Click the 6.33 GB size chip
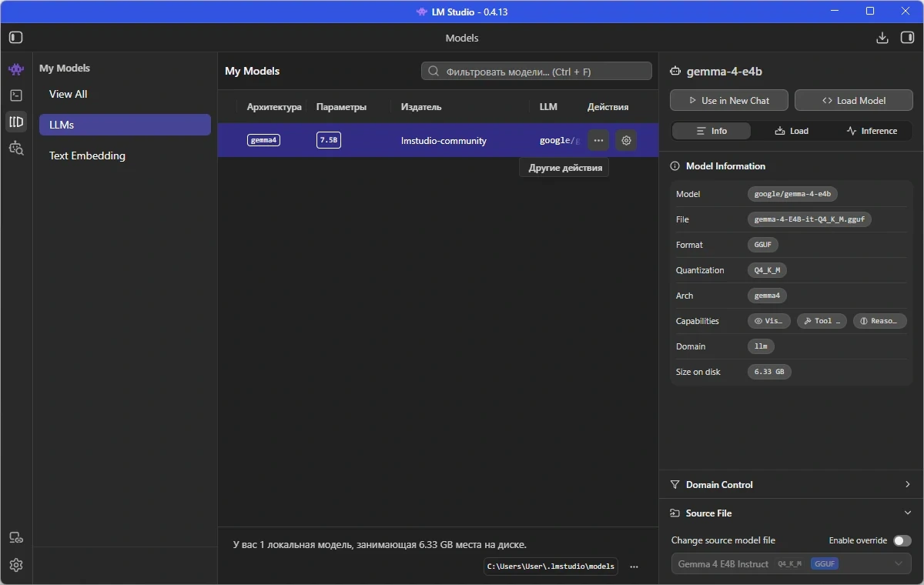The height and width of the screenshot is (585, 924). coord(769,372)
